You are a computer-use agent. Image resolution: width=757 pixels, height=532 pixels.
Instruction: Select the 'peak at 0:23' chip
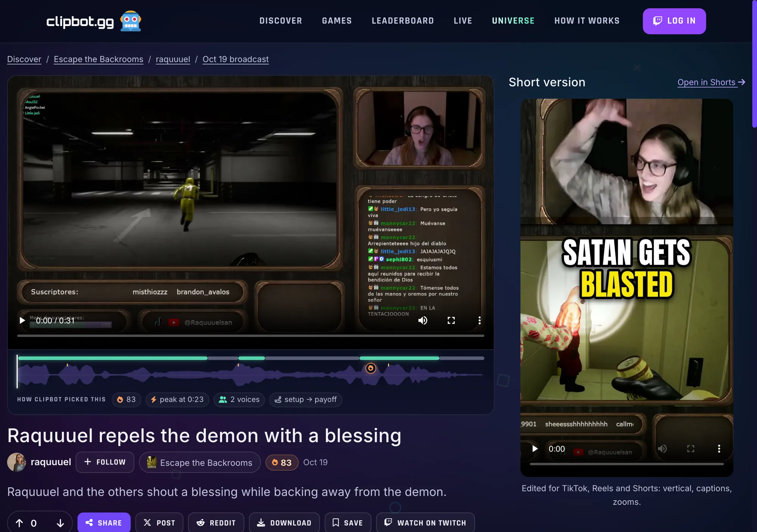click(x=178, y=400)
